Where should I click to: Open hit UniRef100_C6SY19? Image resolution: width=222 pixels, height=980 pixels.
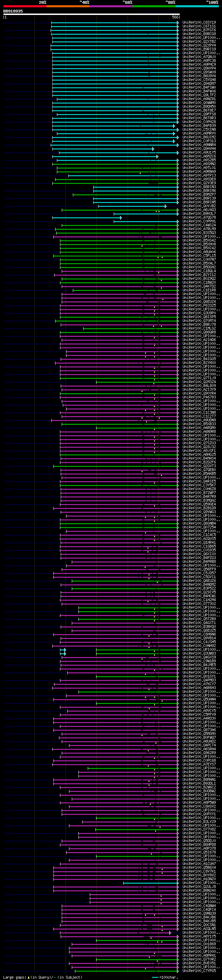[199, 23]
